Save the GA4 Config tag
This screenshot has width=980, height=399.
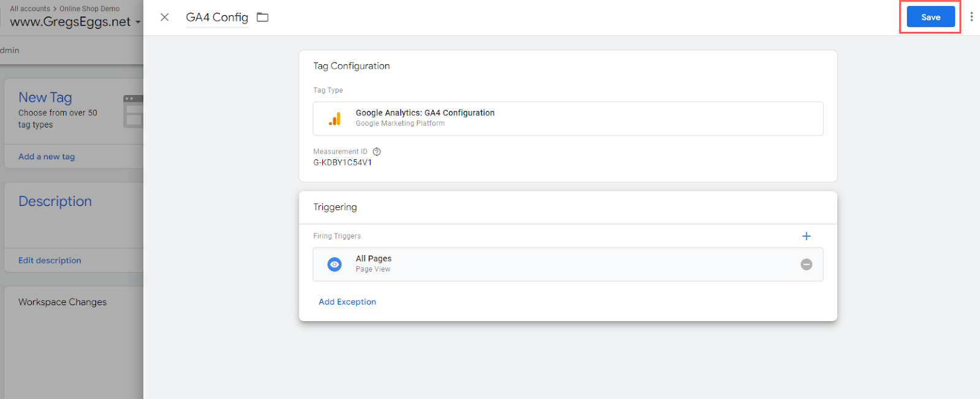pos(930,17)
